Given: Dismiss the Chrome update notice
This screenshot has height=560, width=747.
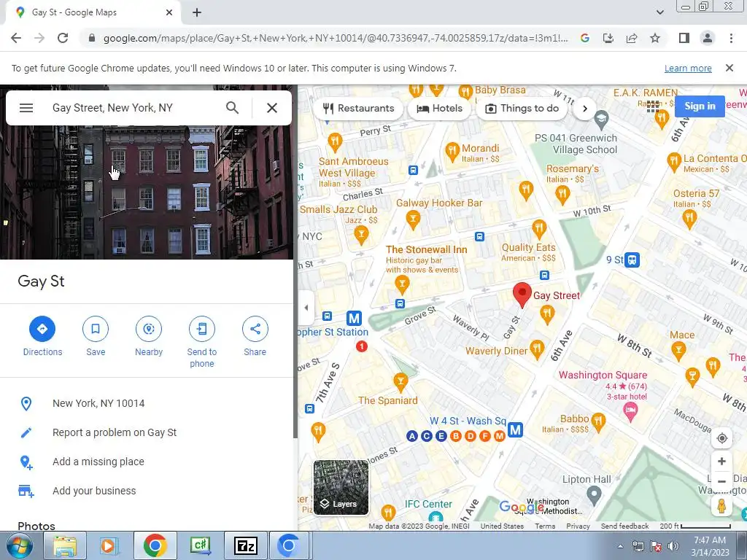Looking at the screenshot, I should (729, 68).
